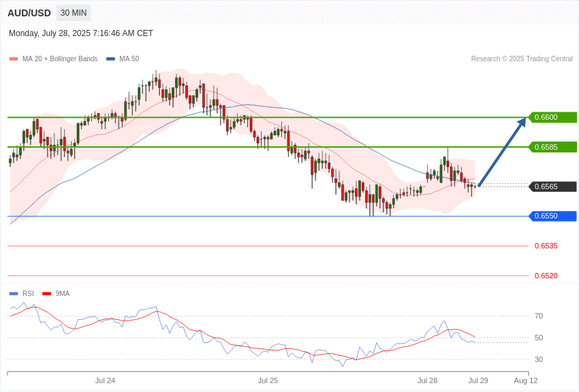Click the 0.6520 red support label
The height and width of the screenshot is (392, 579).
[x=546, y=276]
